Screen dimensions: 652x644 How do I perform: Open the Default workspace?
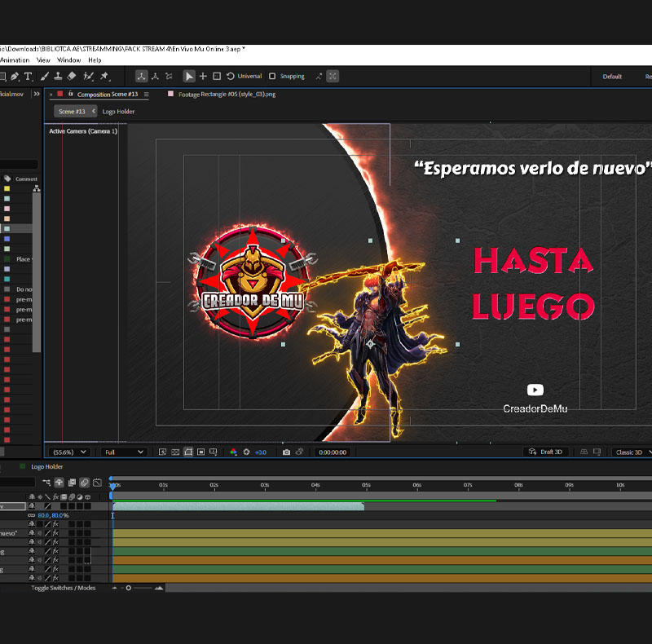(612, 77)
